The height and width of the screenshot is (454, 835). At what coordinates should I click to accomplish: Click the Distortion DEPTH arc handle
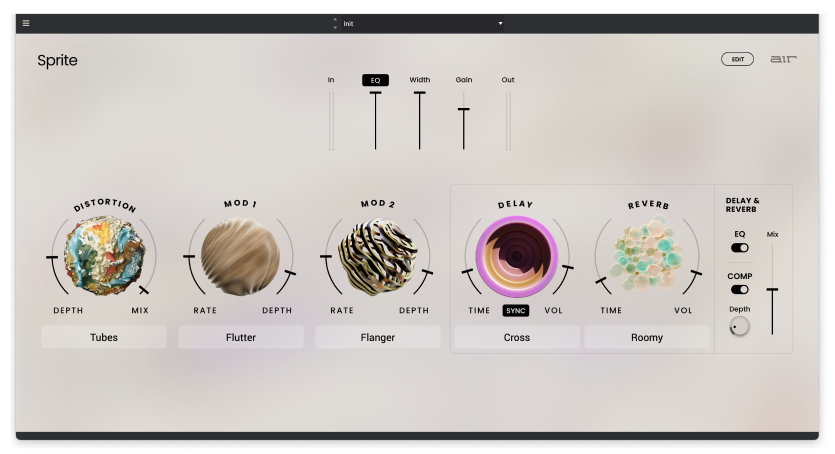point(52,258)
